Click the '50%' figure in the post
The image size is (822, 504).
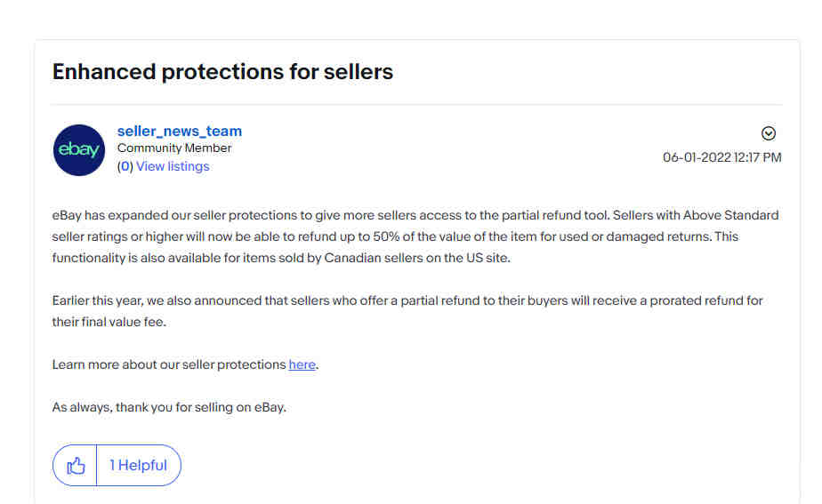pos(386,236)
